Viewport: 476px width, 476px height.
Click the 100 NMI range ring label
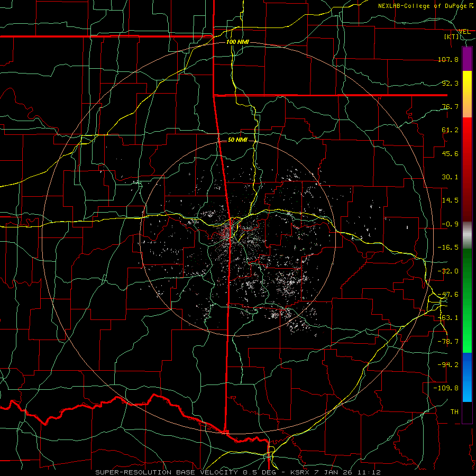(x=237, y=42)
